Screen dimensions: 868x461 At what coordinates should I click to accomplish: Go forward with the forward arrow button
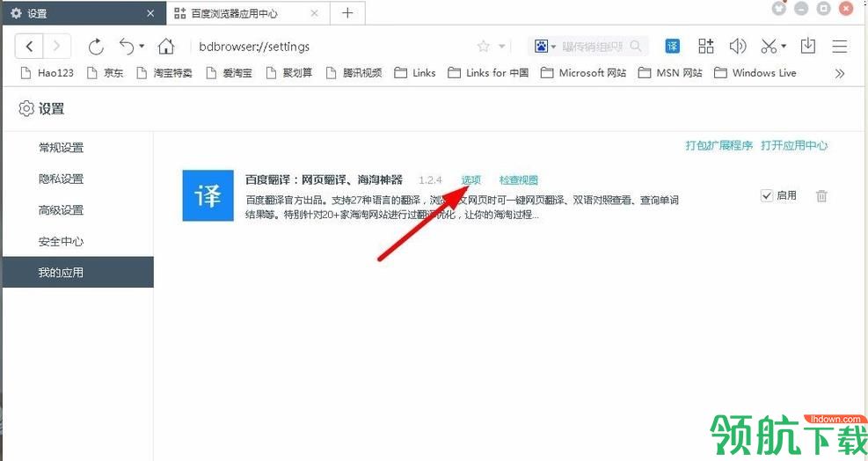[x=56, y=47]
